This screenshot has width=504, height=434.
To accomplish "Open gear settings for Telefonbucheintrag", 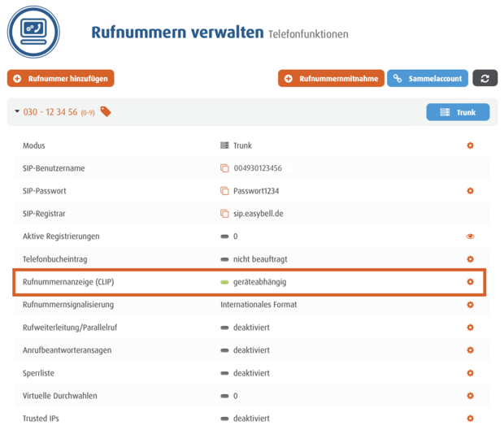I will point(470,259).
